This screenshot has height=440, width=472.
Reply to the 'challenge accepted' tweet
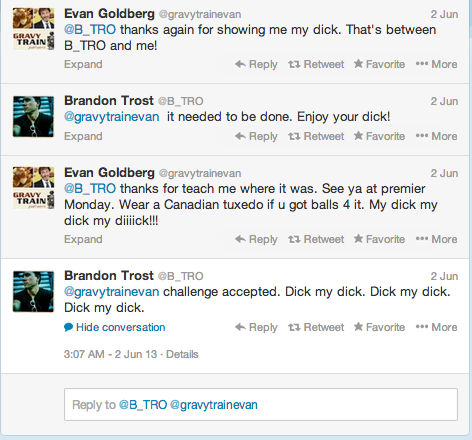coord(256,327)
